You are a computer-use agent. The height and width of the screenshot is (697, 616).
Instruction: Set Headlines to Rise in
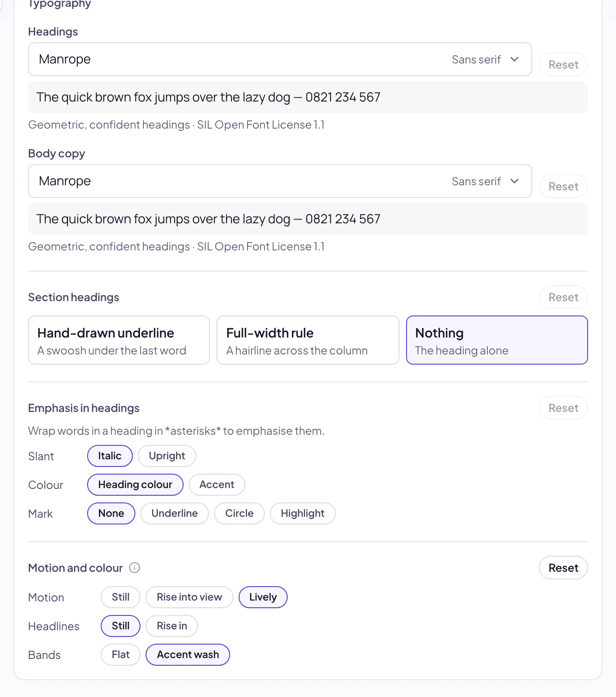[172, 626]
